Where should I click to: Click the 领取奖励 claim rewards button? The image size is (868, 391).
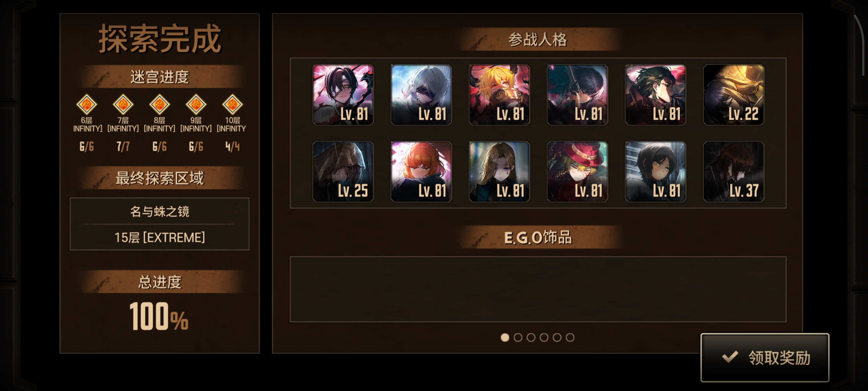[x=765, y=358]
